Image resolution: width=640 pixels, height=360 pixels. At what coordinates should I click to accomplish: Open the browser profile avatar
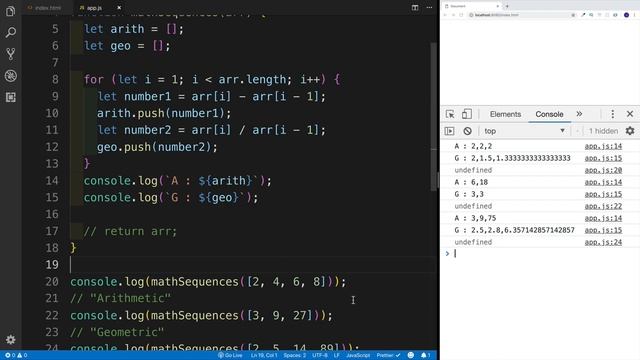click(626, 15)
